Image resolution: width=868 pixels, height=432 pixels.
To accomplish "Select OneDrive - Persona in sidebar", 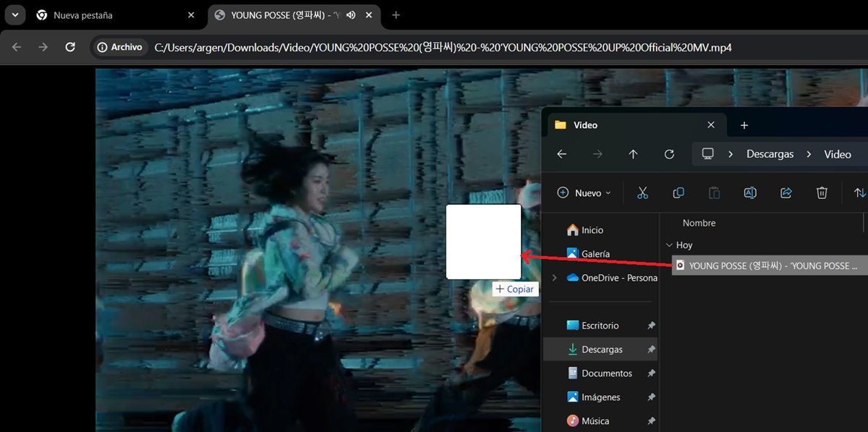I will (611, 278).
